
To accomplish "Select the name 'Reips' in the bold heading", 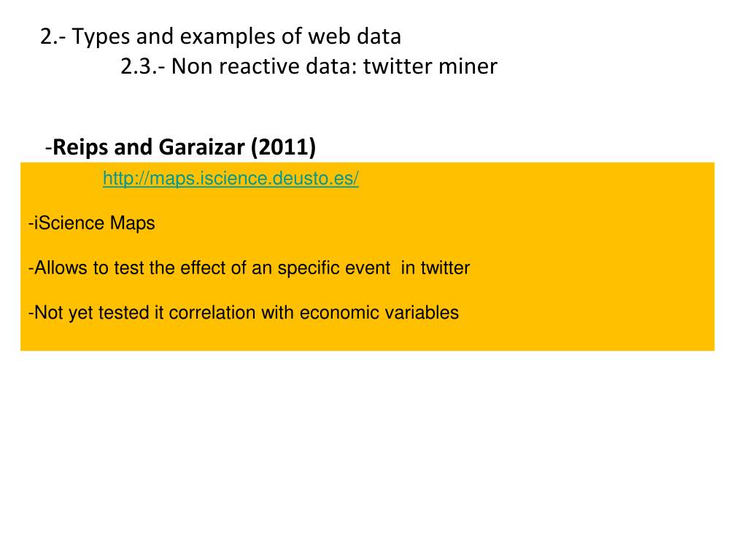I will pyautogui.click(x=80, y=147).
